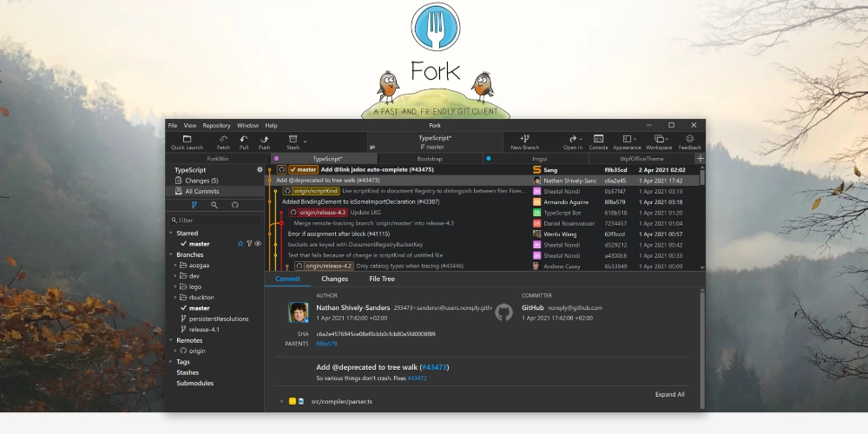Click Nathan Shively-Sanders author avatar in details
The width and height of the screenshot is (868, 434).
click(299, 312)
